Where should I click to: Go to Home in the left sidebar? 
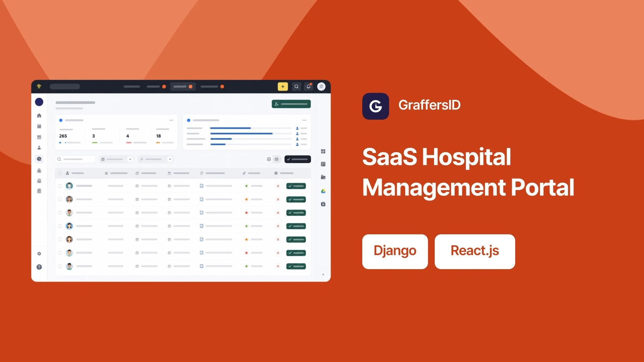click(x=39, y=116)
